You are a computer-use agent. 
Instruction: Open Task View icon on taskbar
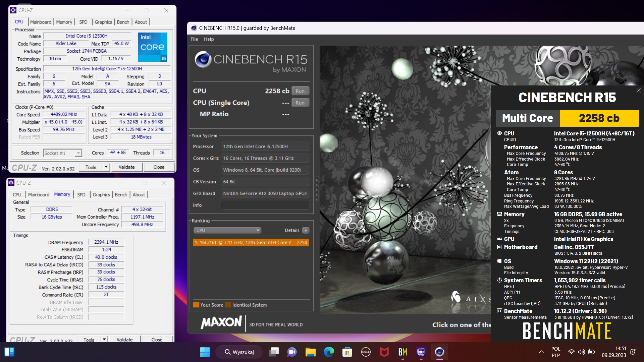coord(274,352)
